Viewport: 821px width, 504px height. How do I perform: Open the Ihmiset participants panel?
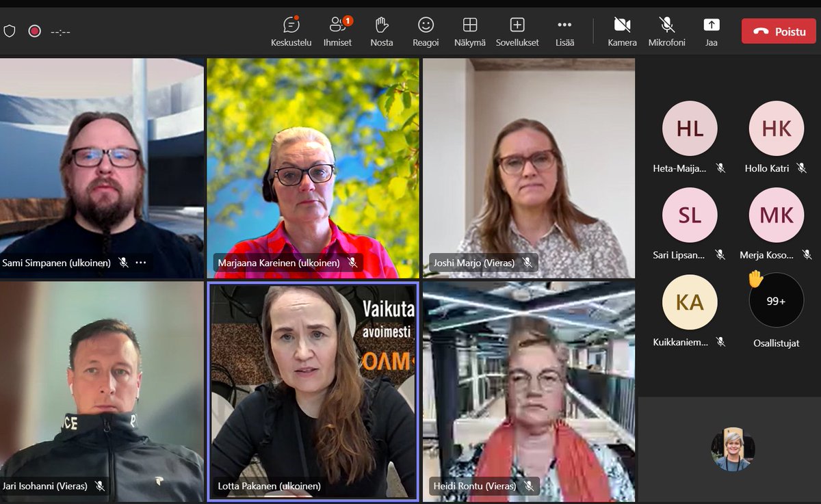pyautogui.click(x=337, y=31)
